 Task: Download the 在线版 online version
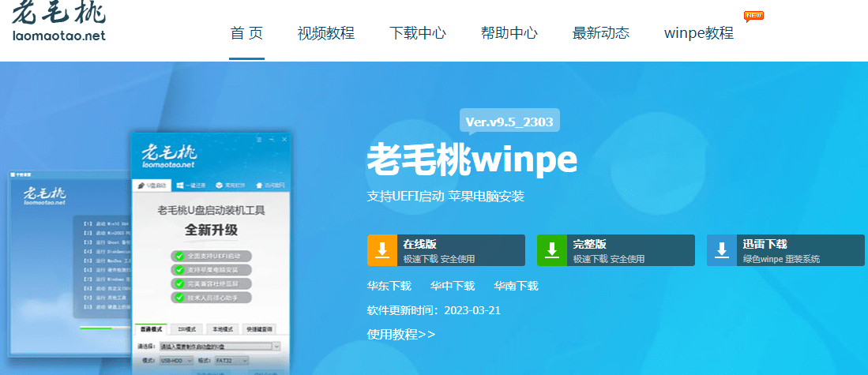click(x=445, y=250)
